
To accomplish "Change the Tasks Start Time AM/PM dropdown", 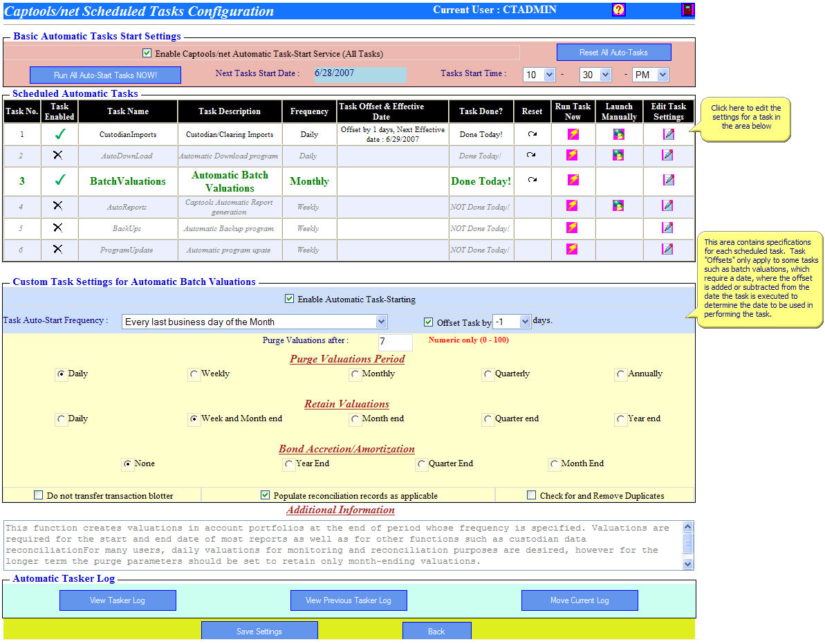I will coord(650,75).
